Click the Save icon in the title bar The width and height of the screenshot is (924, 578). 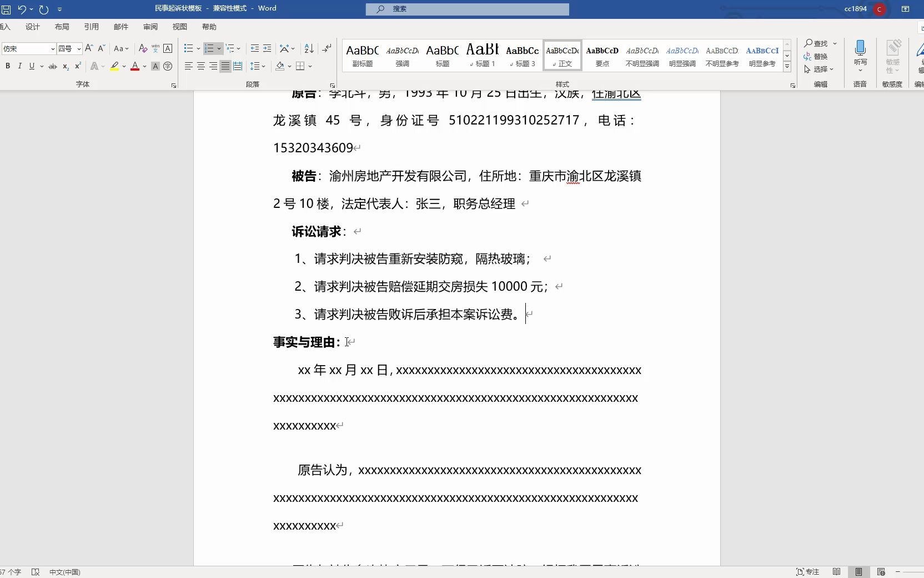(6, 9)
